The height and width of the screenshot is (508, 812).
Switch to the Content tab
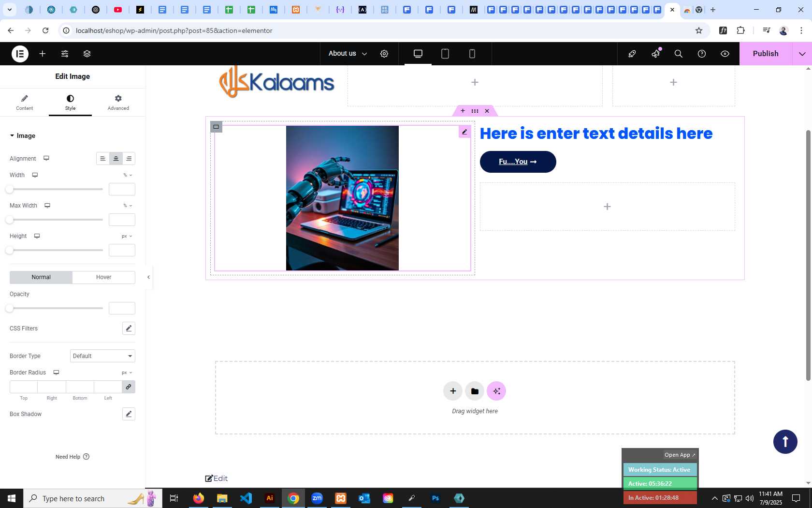click(24, 102)
